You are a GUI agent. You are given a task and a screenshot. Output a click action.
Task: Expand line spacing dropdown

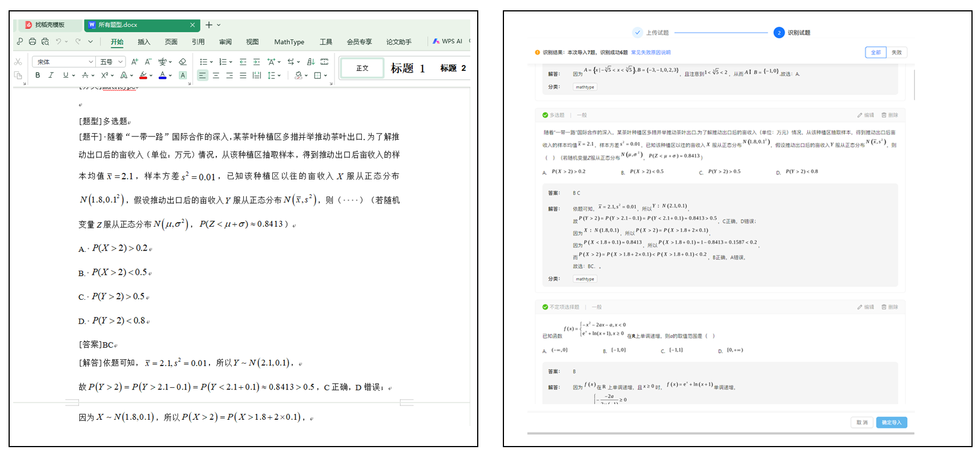(279, 76)
